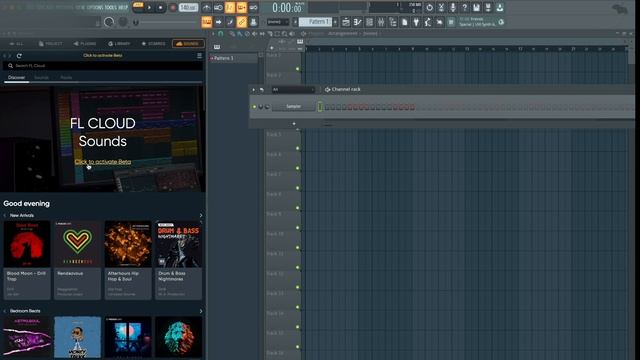Switch to the LIBRARY browser tab
Image resolution: width=640 pixels, height=360 pixels.
point(119,44)
